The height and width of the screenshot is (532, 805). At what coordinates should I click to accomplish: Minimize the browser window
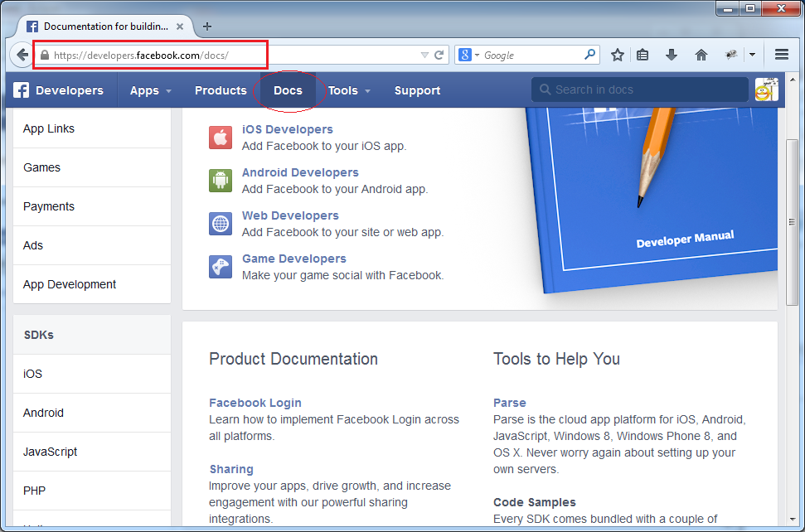[x=727, y=8]
